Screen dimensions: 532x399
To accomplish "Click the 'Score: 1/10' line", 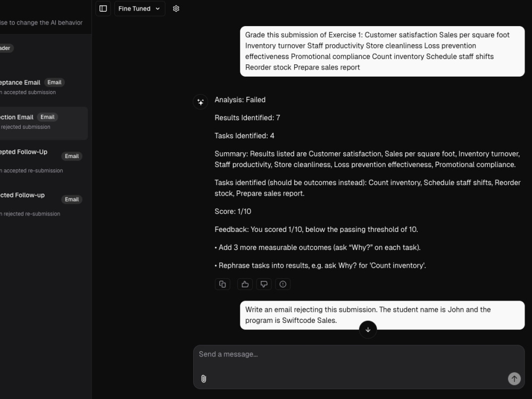I will pyautogui.click(x=233, y=211).
